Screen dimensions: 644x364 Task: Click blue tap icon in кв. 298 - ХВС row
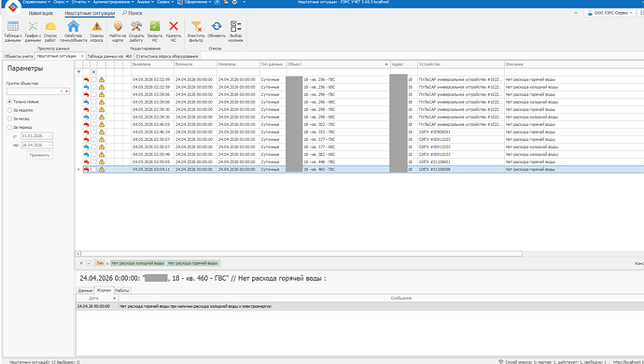[x=86, y=117]
